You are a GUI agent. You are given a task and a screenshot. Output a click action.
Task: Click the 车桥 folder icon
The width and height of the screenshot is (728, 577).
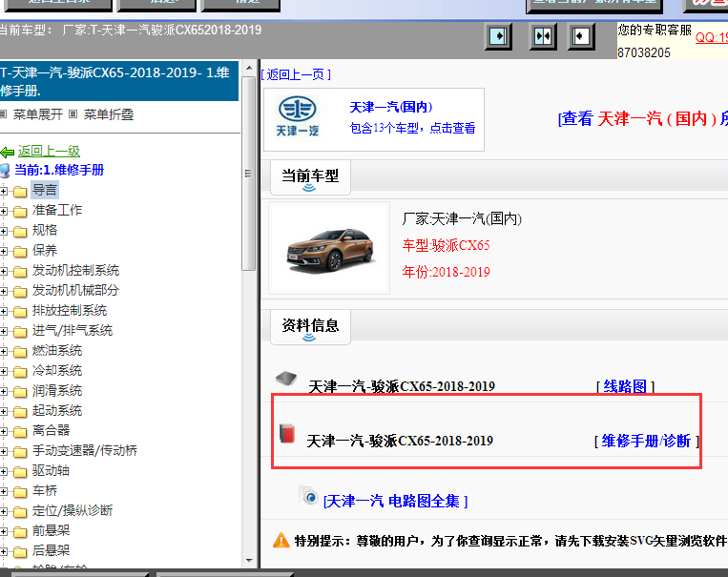20,492
